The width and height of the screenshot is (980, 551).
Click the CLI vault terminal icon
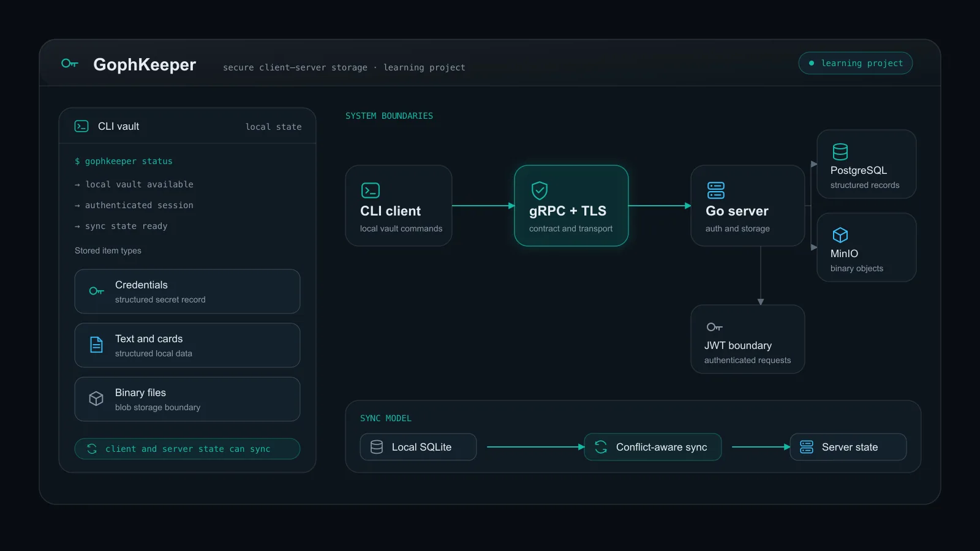pyautogui.click(x=81, y=126)
